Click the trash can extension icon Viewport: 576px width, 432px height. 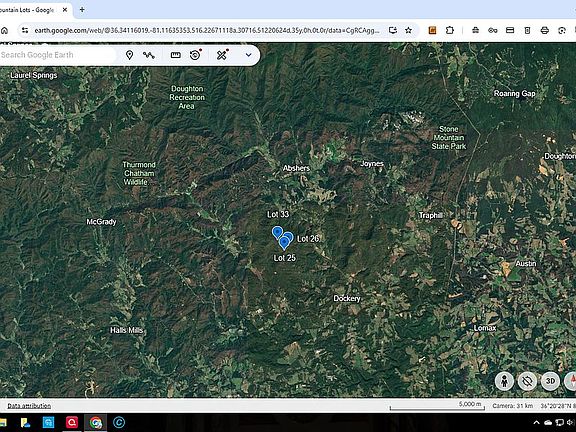[527, 30]
